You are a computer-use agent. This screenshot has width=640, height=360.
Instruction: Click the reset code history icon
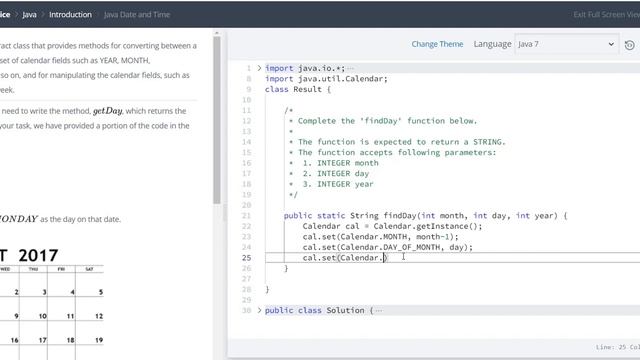(x=629, y=45)
